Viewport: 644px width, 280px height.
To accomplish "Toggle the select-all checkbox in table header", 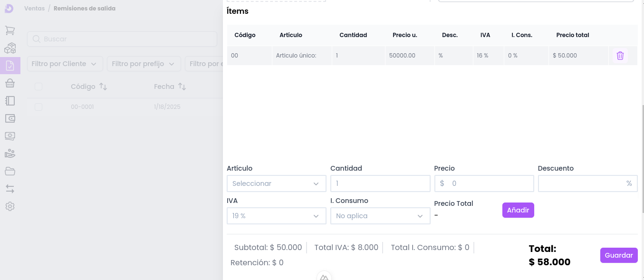I will (38, 87).
